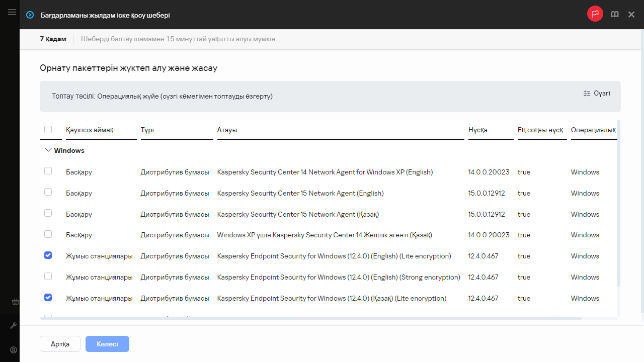Click the Артқа back button

point(60,344)
